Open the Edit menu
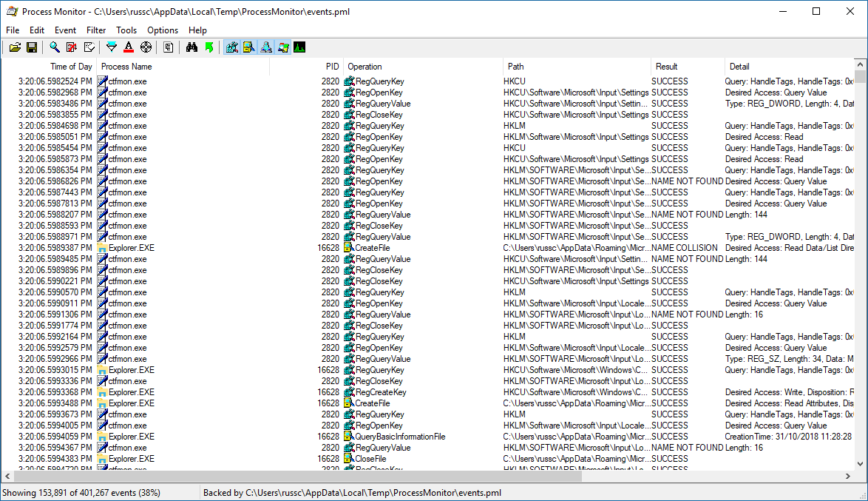Viewport: 868px width, 501px height. click(x=37, y=30)
